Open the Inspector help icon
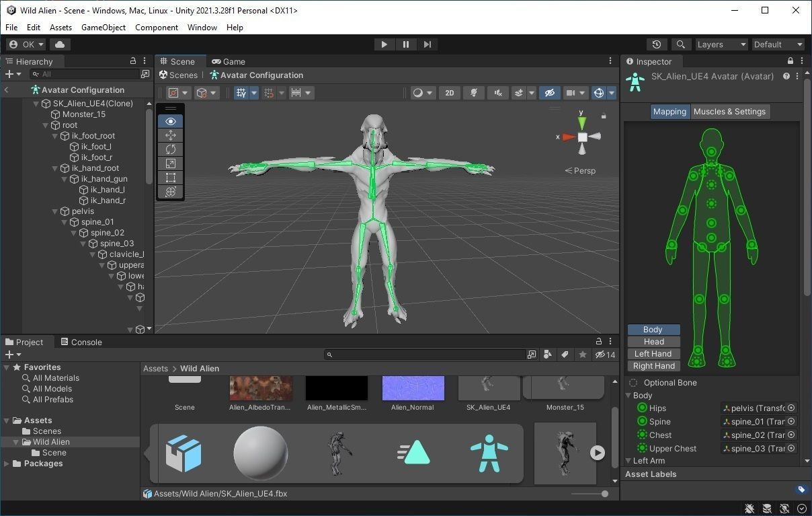 click(786, 76)
